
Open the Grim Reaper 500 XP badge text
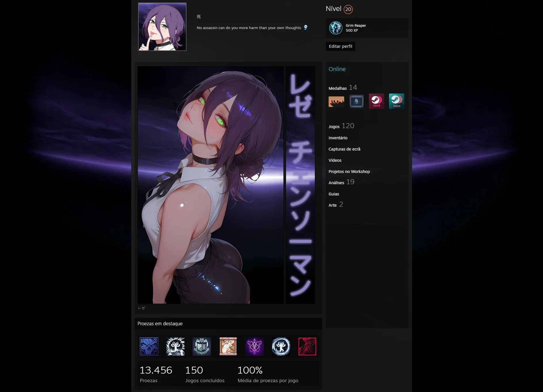[356, 28]
